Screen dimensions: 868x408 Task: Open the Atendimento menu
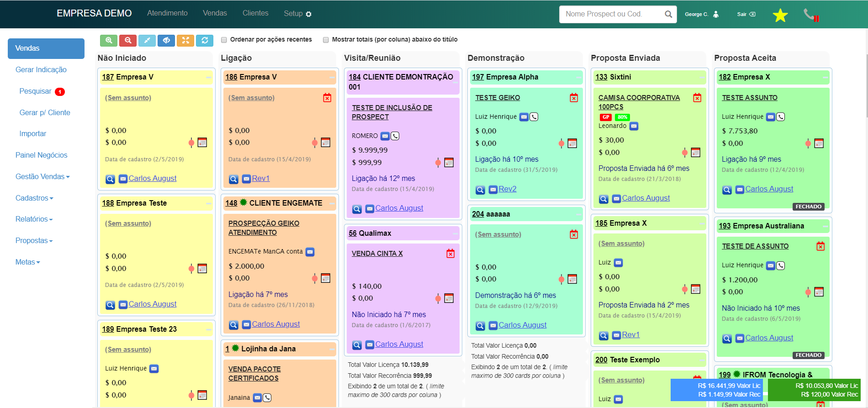(x=167, y=13)
